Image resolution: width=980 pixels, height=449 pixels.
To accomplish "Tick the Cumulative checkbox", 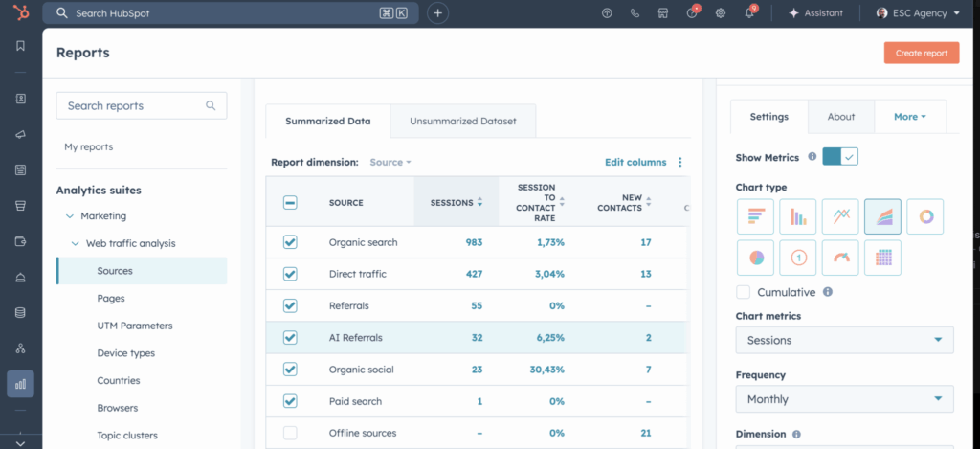I will [x=743, y=292].
